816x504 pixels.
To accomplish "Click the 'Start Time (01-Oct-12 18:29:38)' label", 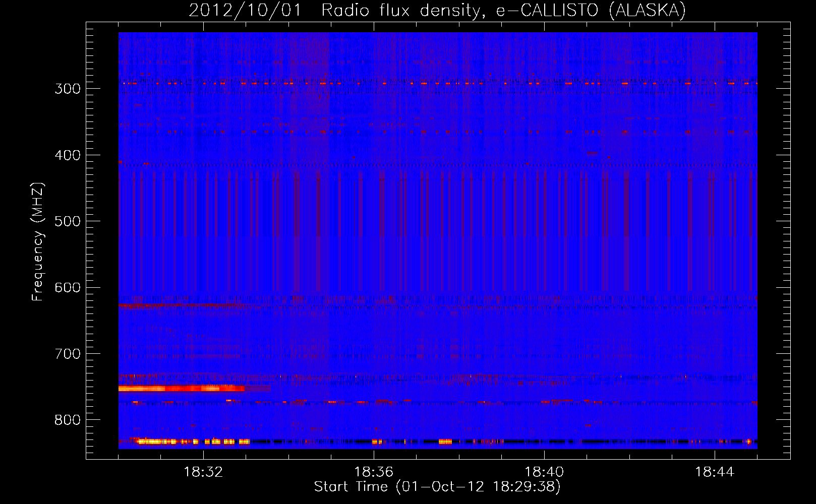I will coord(437,487).
